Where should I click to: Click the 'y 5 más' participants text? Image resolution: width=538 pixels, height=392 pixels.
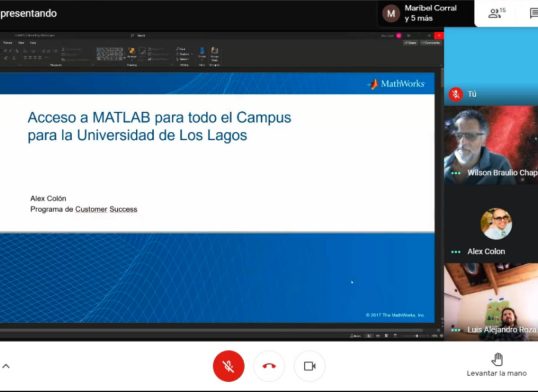[418, 19]
